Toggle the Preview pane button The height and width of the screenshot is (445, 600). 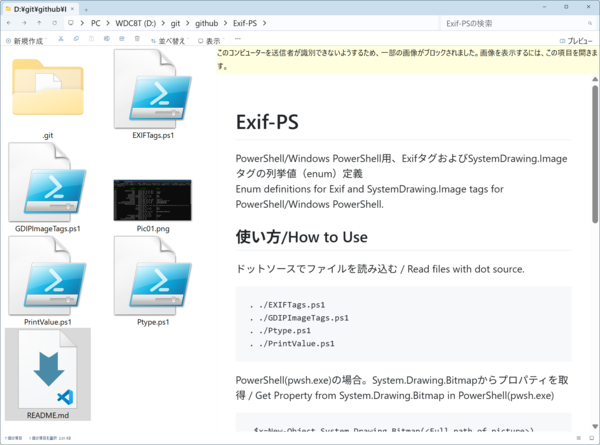[576, 41]
